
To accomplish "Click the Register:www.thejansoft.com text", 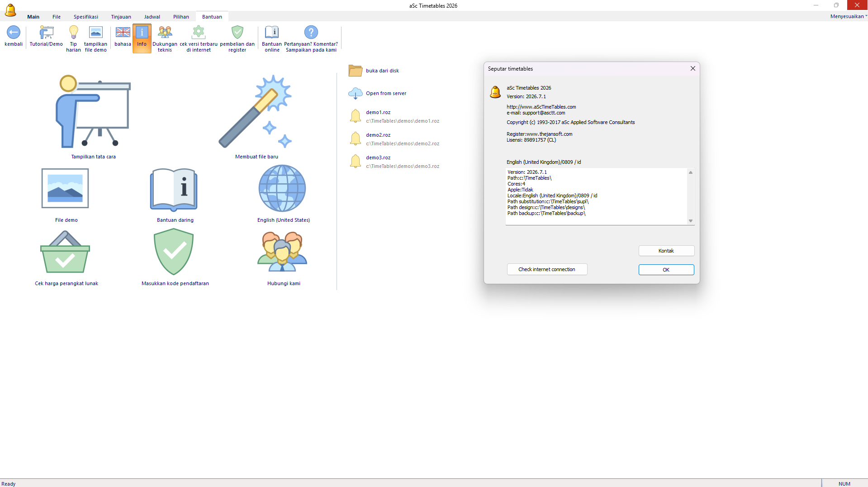I will tap(540, 134).
